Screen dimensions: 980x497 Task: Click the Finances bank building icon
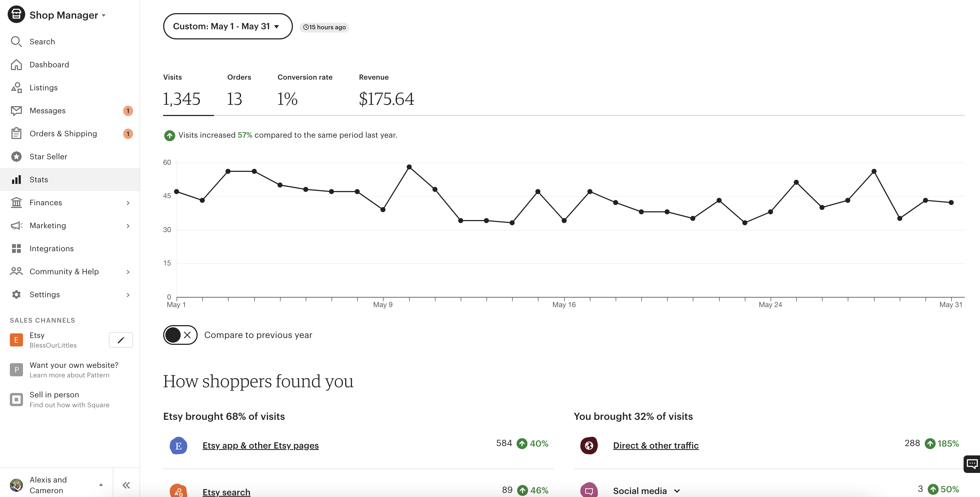(x=16, y=203)
